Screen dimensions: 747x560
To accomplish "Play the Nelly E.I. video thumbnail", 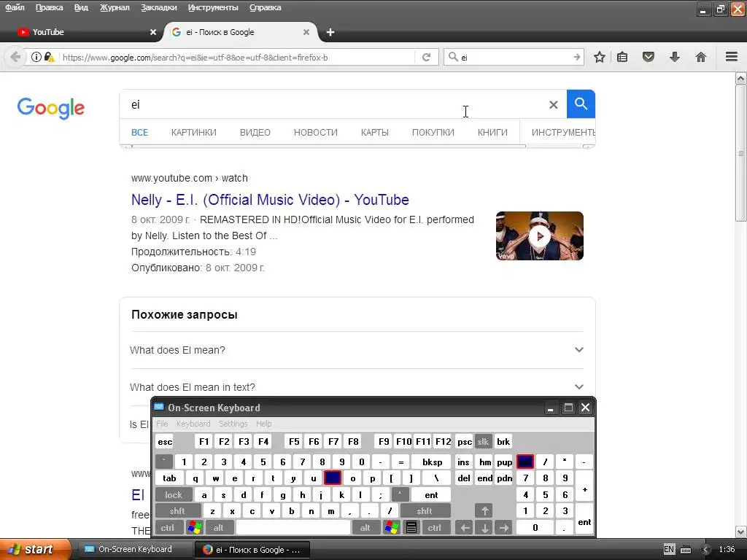I will coord(539,236).
